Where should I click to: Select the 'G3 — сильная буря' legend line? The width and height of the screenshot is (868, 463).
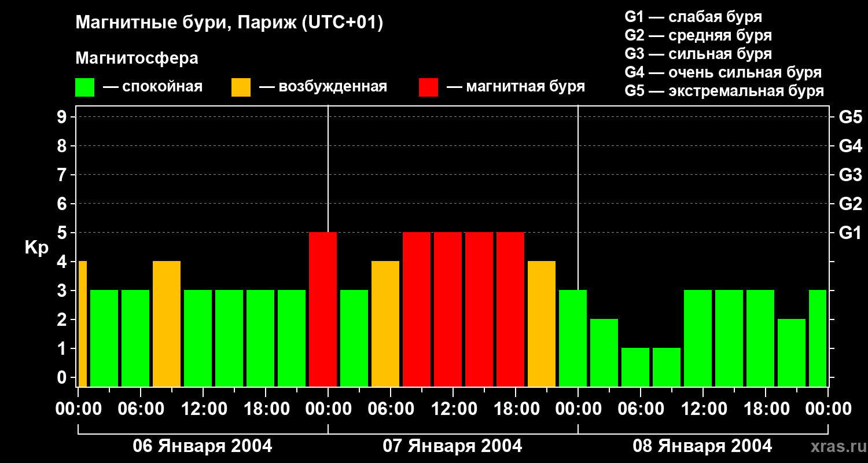[698, 54]
